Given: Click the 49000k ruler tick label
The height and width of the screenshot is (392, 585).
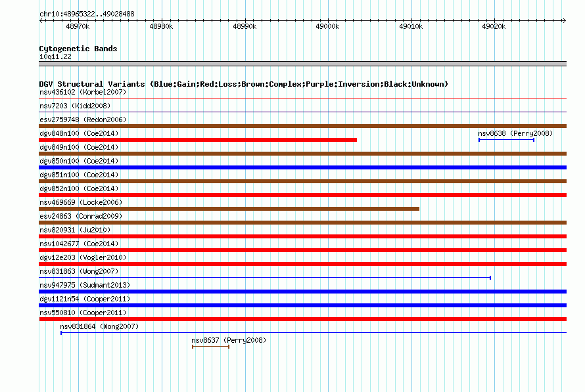Looking at the screenshot, I should coord(327,26).
